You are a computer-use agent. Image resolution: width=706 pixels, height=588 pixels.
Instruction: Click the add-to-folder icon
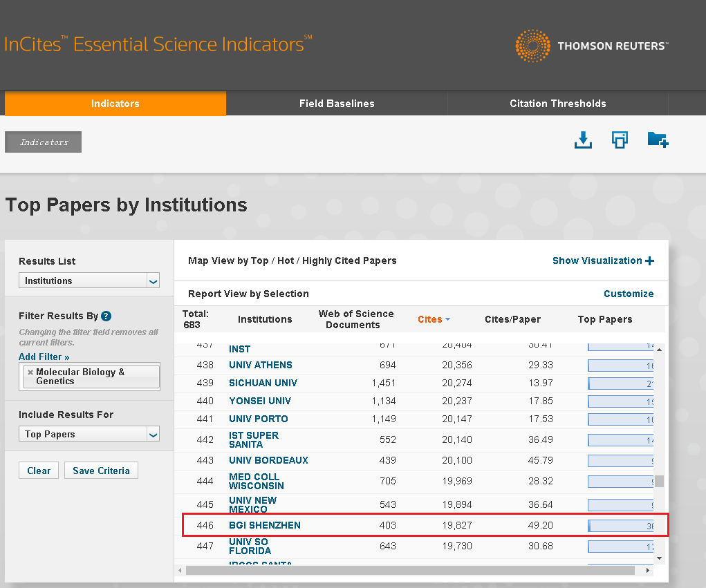coord(658,140)
